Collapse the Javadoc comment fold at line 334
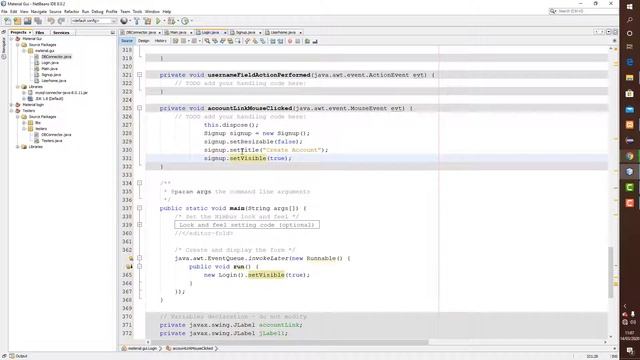 click(140, 183)
